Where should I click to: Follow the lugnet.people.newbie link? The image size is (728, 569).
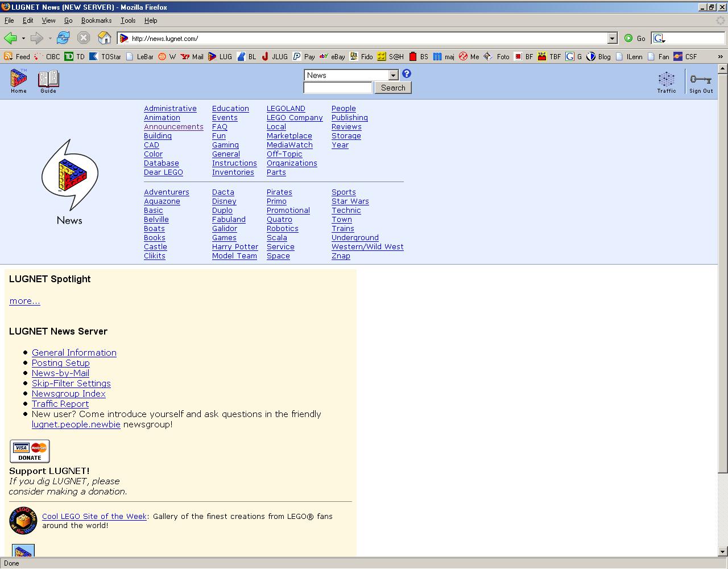tap(76, 424)
